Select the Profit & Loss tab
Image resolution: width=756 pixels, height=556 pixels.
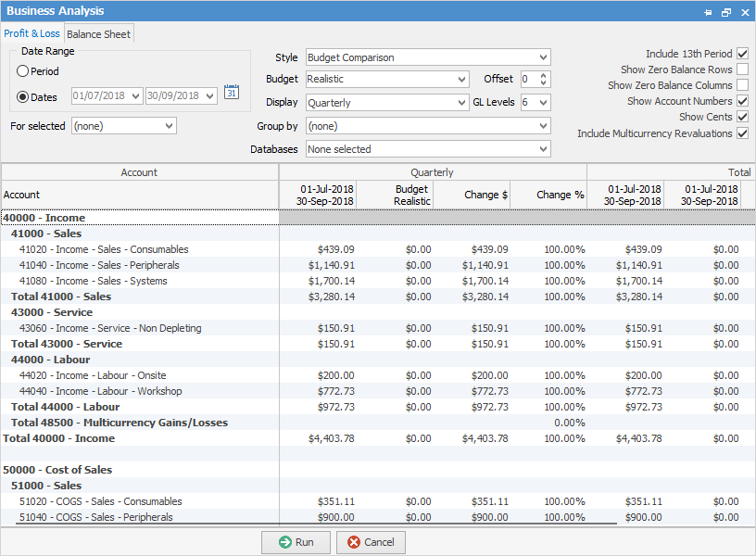tap(32, 34)
